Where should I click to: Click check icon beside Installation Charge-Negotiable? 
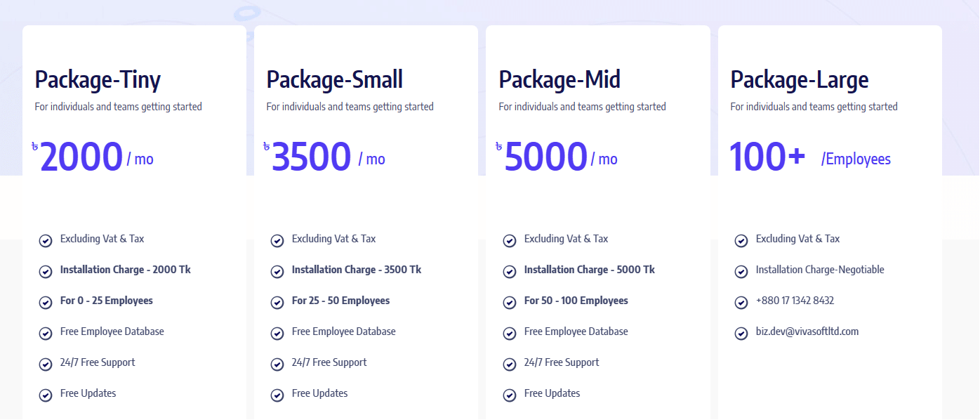[x=741, y=272]
